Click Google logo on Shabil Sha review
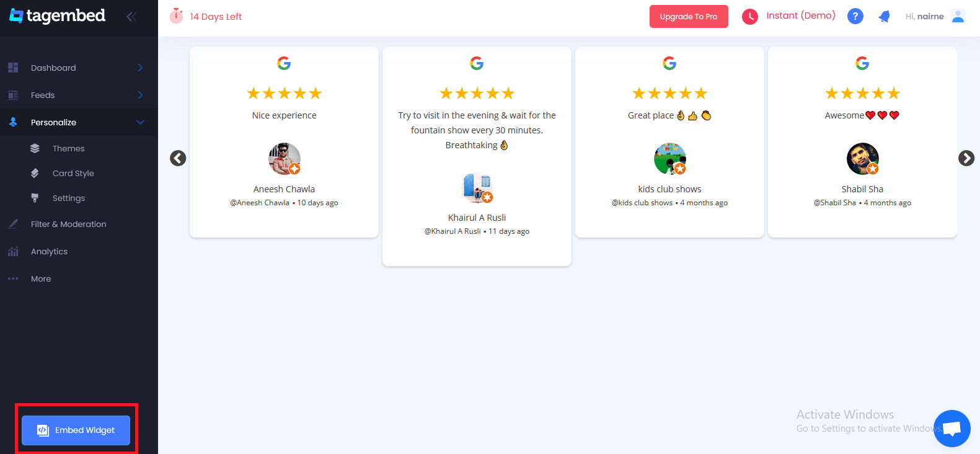 pyautogui.click(x=862, y=63)
